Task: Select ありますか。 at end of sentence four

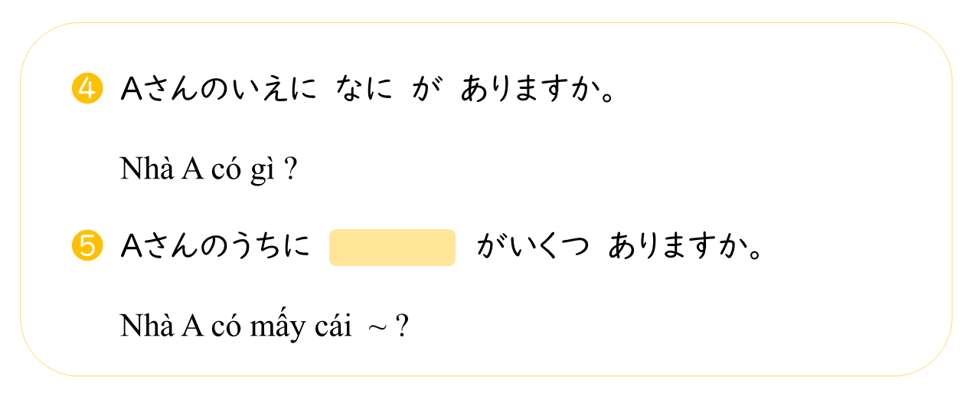Action: (540, 90)
